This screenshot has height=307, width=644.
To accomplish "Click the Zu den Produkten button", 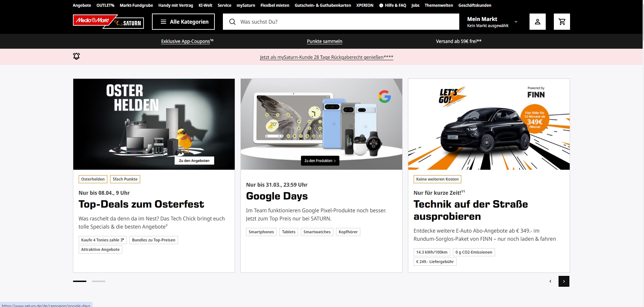I will point(320,161).
